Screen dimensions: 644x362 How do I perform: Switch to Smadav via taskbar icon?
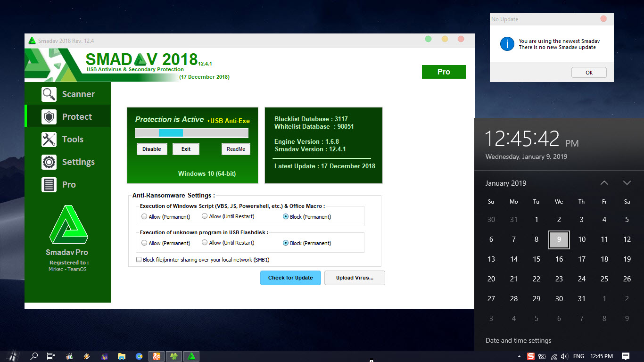tap(191, 356)
